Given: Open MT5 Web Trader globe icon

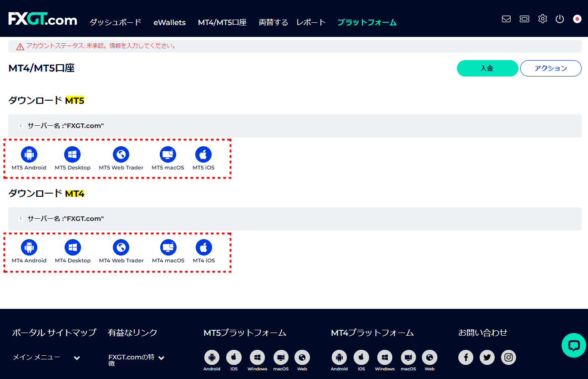Looking at the screenshot, I should tap(121, 154).
